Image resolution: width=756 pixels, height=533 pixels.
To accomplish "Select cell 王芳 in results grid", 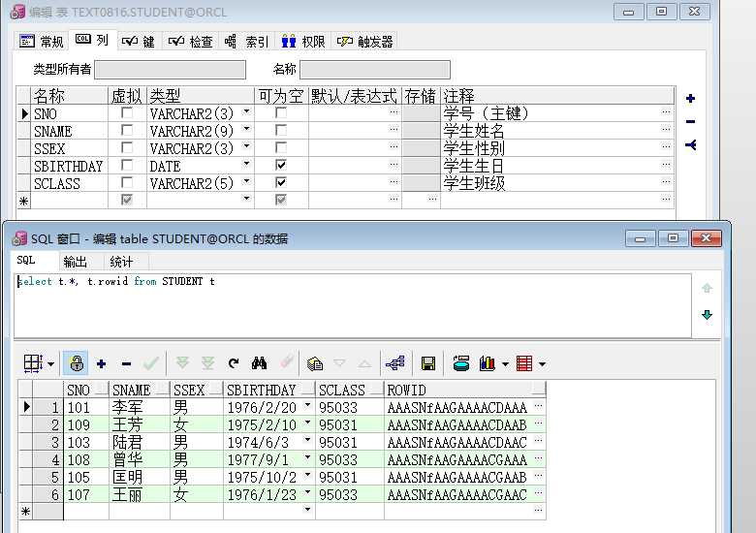I will (140, 424).
